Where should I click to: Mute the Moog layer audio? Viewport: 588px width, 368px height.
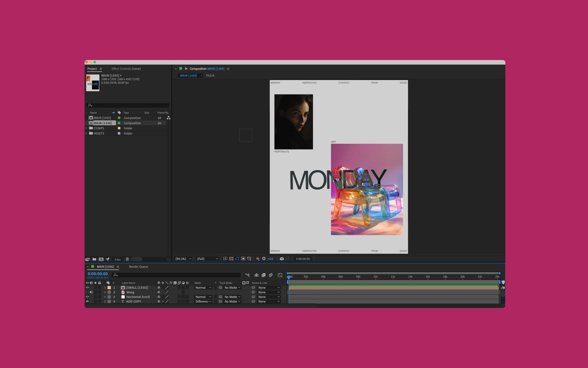point(91,292)
